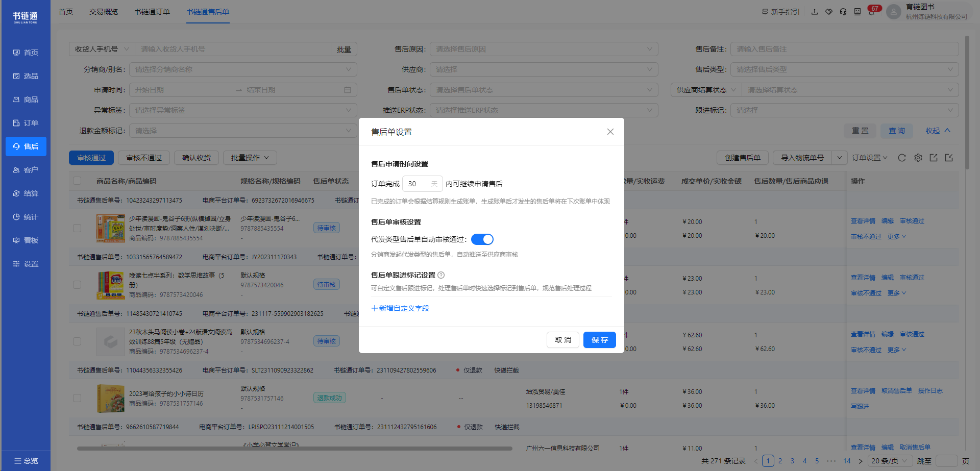Click the face feedback icon in top bar
Screen dimensions: 980x471
click(857, 12)
